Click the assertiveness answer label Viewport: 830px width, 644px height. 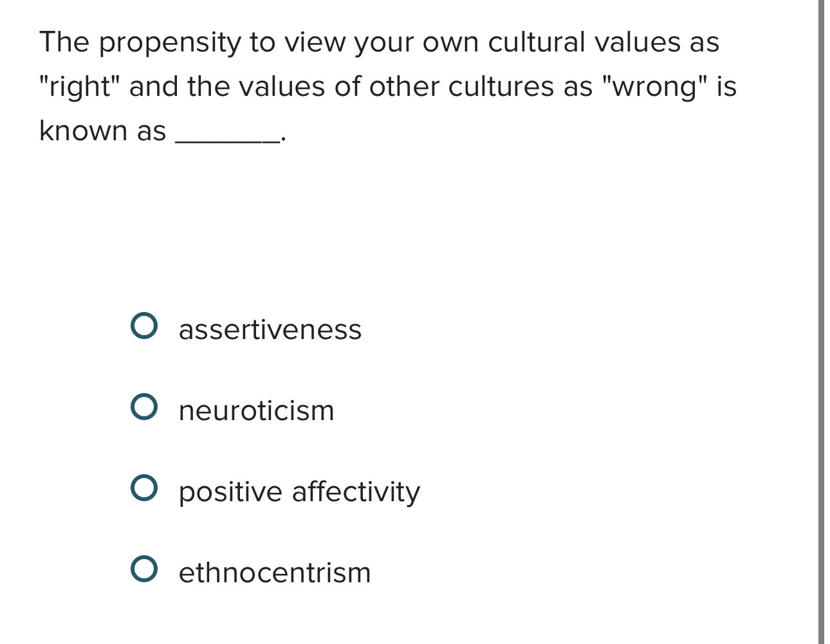click(x=270, y=330)
